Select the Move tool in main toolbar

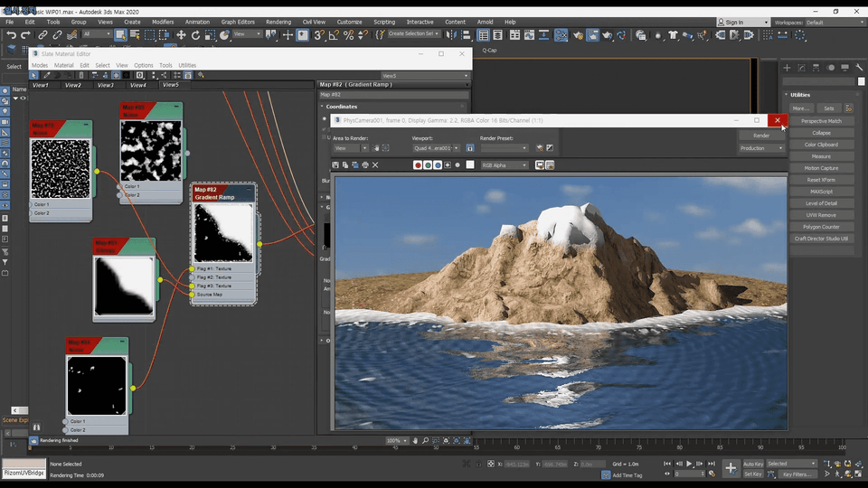181,35
